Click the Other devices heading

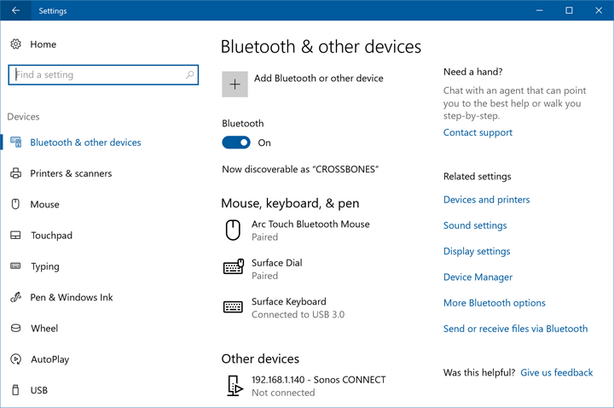(x=260, y=359)
